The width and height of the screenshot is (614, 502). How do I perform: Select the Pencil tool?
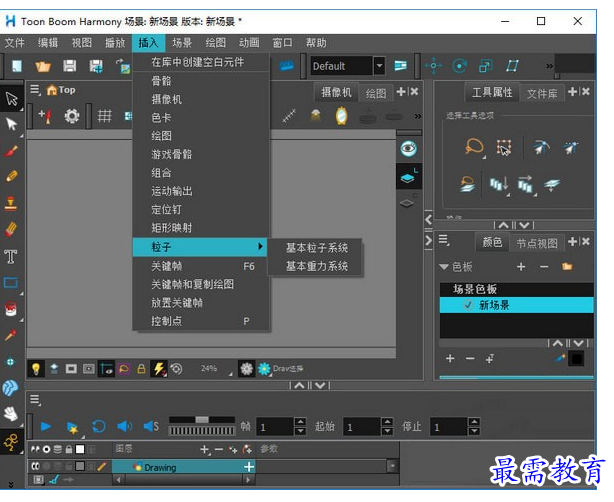11,177
